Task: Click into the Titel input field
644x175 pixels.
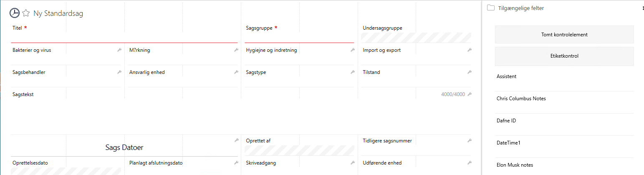Action: coord(124,38)
